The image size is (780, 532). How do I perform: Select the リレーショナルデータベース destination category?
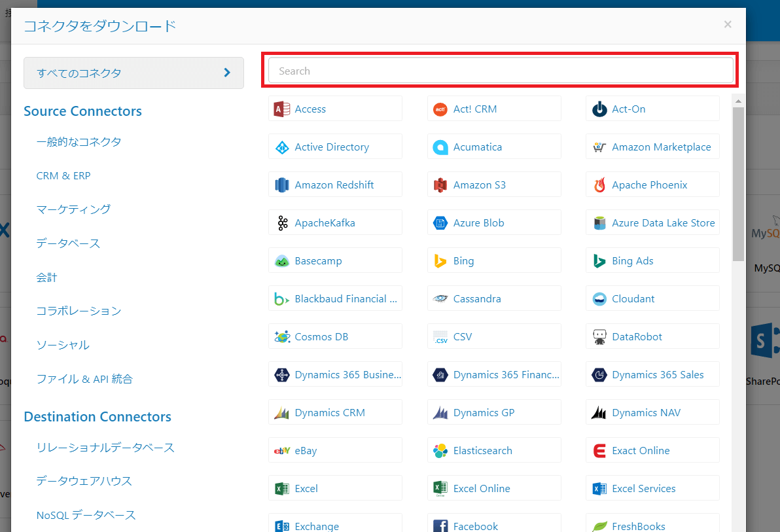[x=105, y=448]
